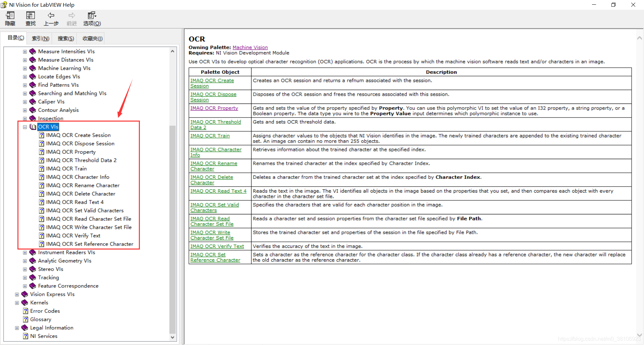
Task: Click the open book icon beside OCR VIs
Action: [x=33, y=127]
